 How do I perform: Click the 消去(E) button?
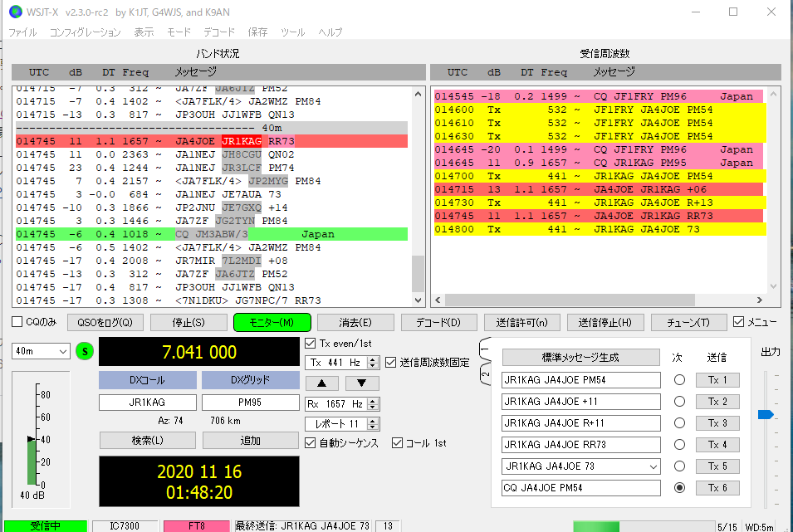coord(355,322)
